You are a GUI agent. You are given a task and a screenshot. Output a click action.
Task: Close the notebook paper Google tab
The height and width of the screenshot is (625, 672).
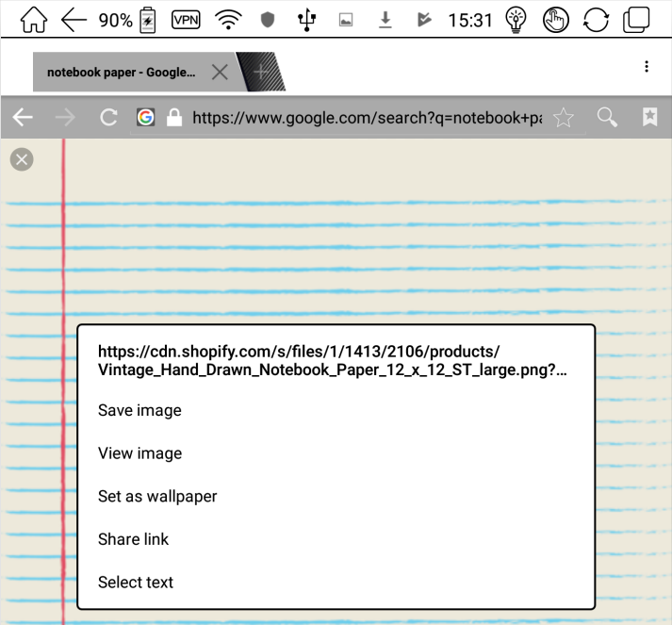point(220,72)
